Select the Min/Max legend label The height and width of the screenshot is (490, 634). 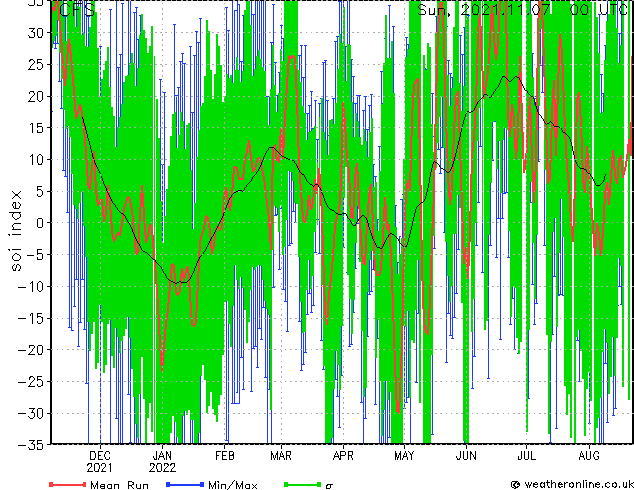click(233, 485)
